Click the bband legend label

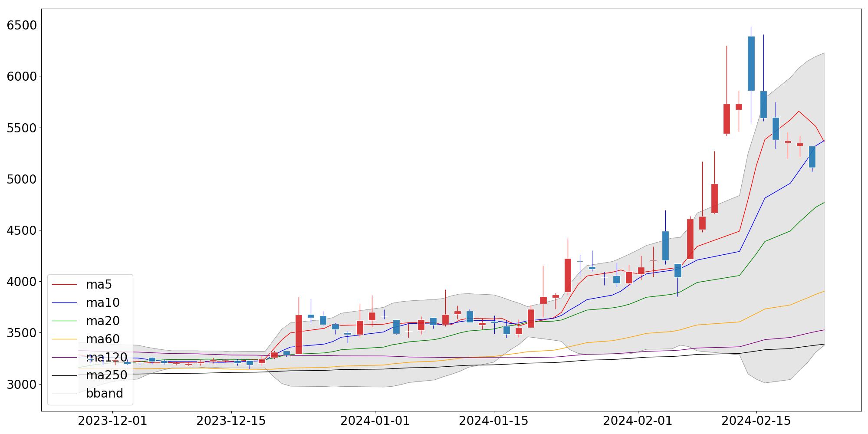(105, 394)
